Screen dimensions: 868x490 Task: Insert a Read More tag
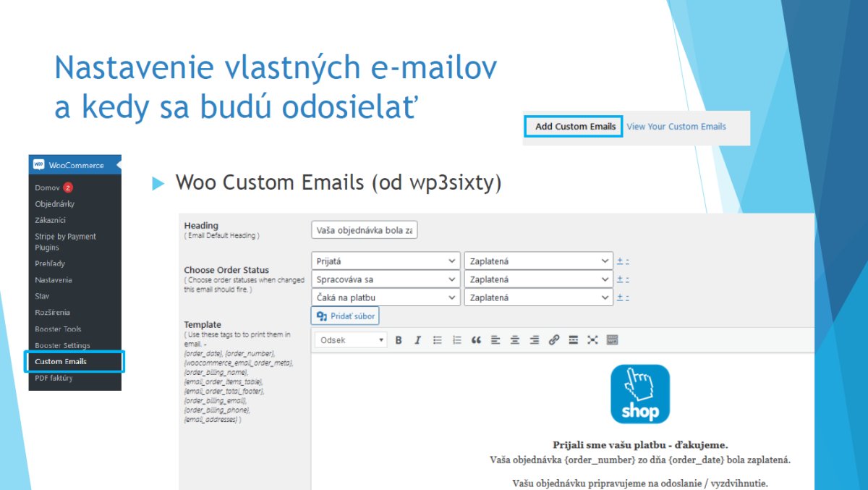574,339
